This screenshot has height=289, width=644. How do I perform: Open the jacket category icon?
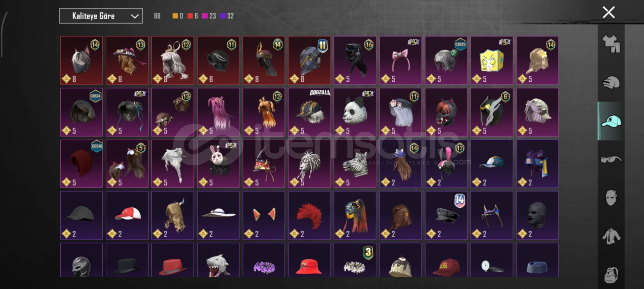tap(611, 236)
